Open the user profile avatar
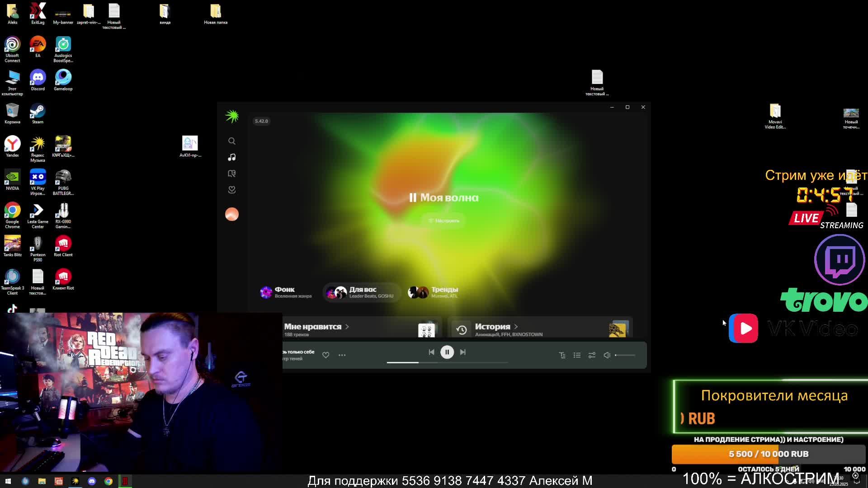The height and width of the screenshot is (488, 868). [231, 214]
